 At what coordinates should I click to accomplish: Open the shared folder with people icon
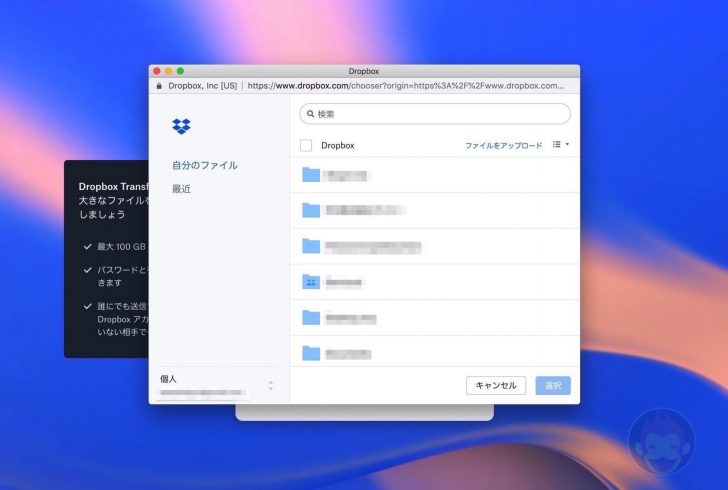(311, 281)
